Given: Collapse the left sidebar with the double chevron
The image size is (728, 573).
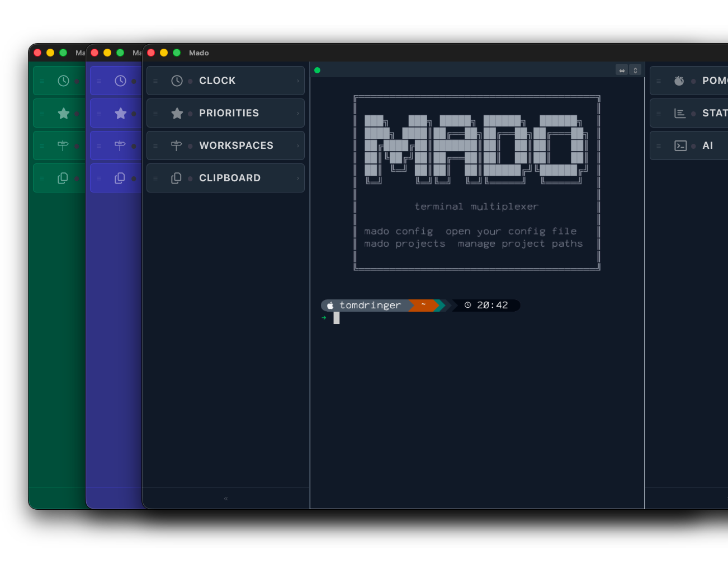Looking at the screenshot, I should point(226,498).
